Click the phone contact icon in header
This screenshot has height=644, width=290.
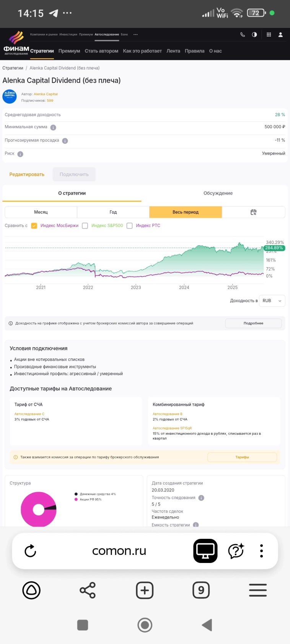click(x=243, y=34)
